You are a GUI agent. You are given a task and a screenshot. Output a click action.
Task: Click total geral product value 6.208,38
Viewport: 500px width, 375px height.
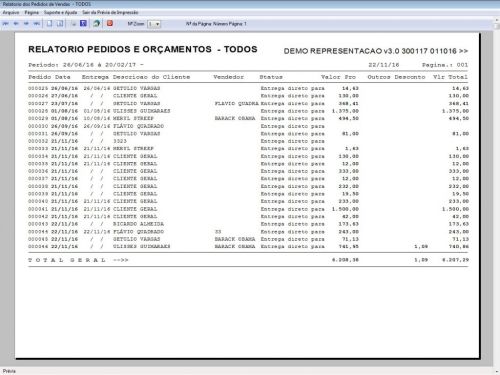pyautogui.click(x=345, y=260)
